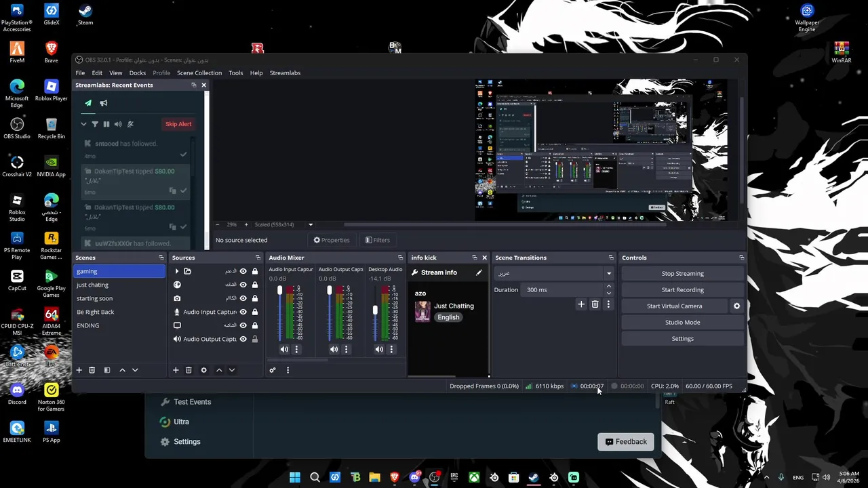Viewport: 868px width, 488px height.
Task: Open virtual camera settings gear
Action: click(737, 306)
